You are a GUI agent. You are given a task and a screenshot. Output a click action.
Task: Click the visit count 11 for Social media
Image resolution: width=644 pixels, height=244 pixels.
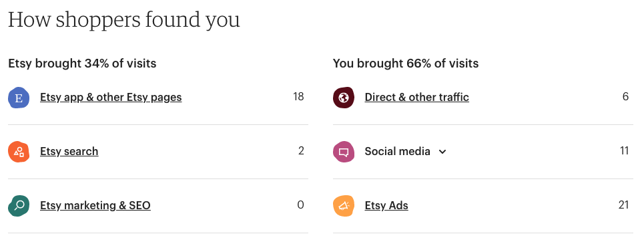[x=624, y=150]
